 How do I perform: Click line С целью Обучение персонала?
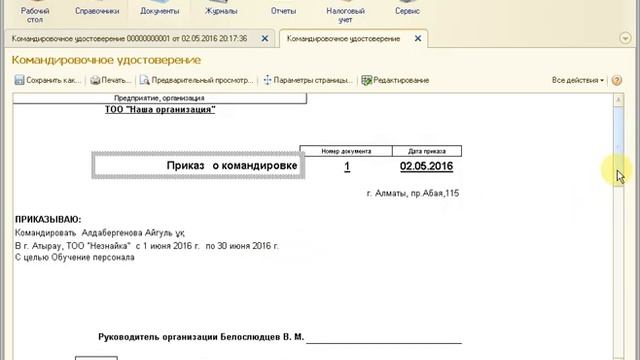point(75,258)
